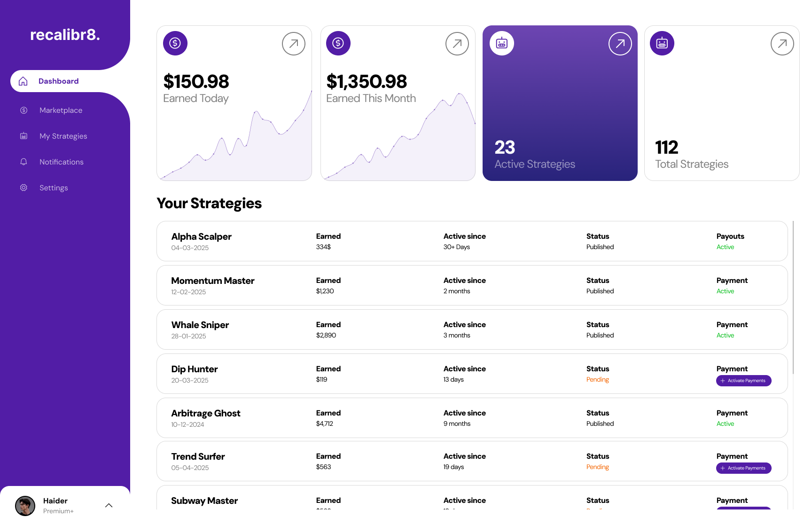
Task: Open the Earned Today card arrow icon
Action: 294,44
